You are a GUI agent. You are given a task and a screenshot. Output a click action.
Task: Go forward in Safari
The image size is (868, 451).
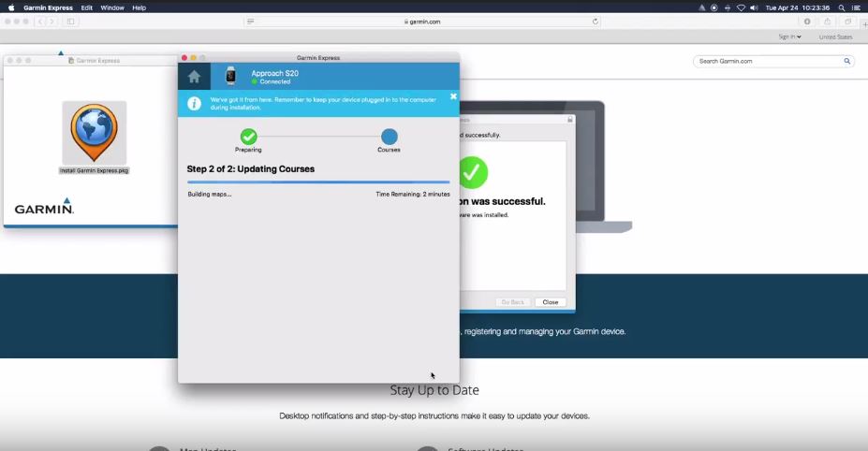52,22
